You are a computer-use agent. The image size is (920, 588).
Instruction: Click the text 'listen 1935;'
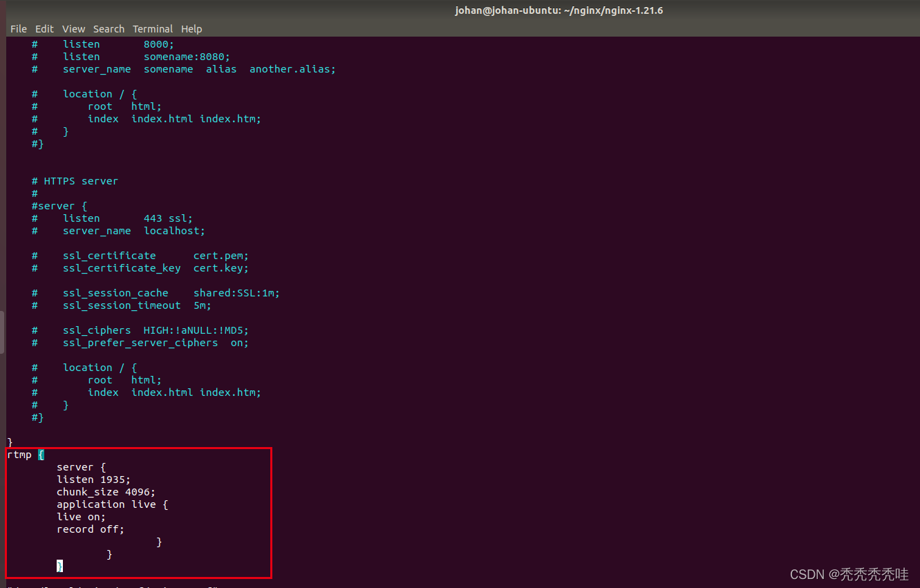click(93, 480)
